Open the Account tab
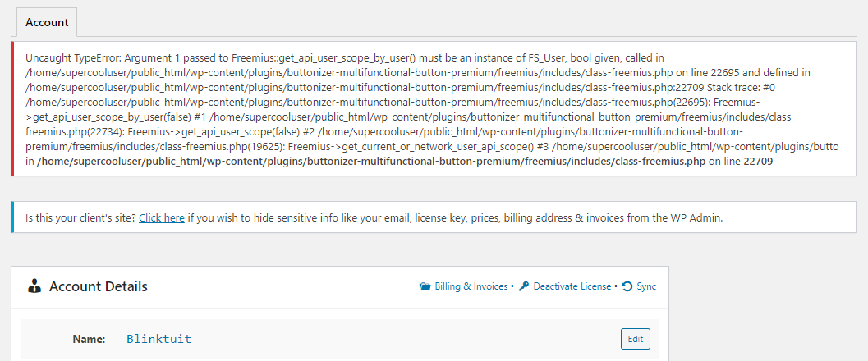 (x=47, y=23)
